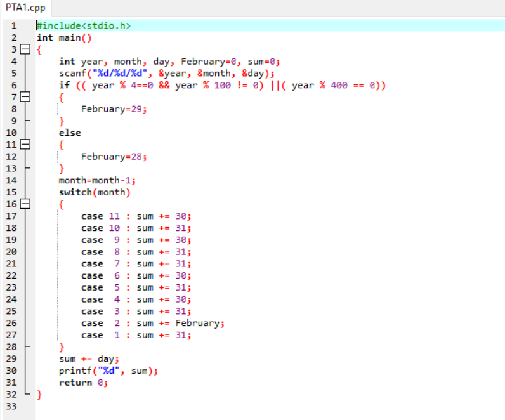Click the 'else' keyword on line 10
Screen dimensions: 505x420
[70, 133]
